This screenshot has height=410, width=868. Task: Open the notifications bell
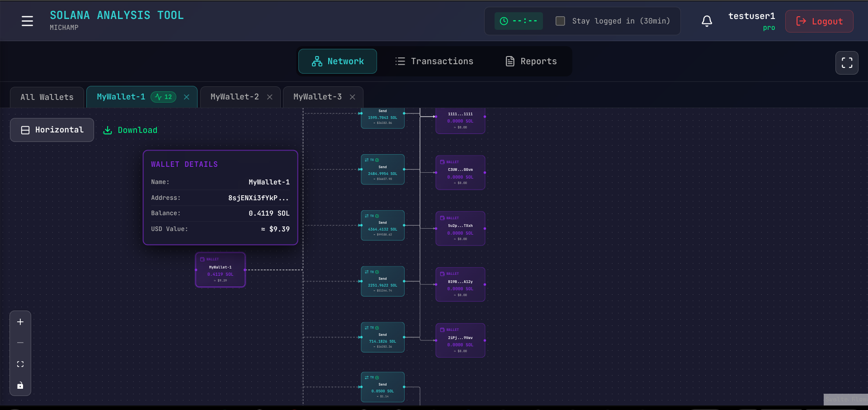707,21
